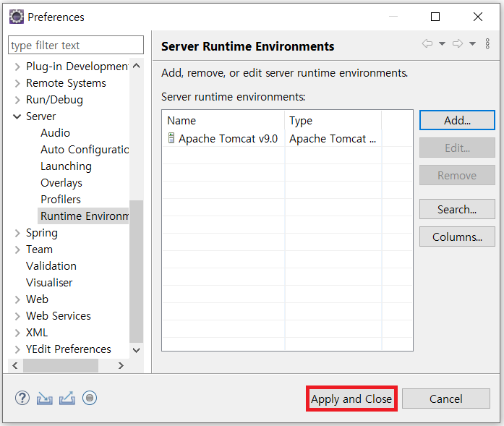This screenshot has height=426, width=504.
Task: Click the Edit... button
Action: pyautogui.click(x=457, y=148)
